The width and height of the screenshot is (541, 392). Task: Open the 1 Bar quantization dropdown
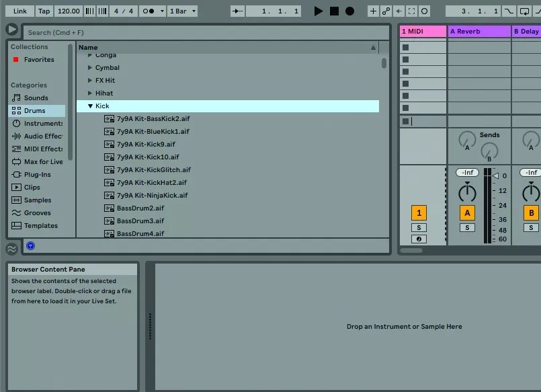point(183,11)
